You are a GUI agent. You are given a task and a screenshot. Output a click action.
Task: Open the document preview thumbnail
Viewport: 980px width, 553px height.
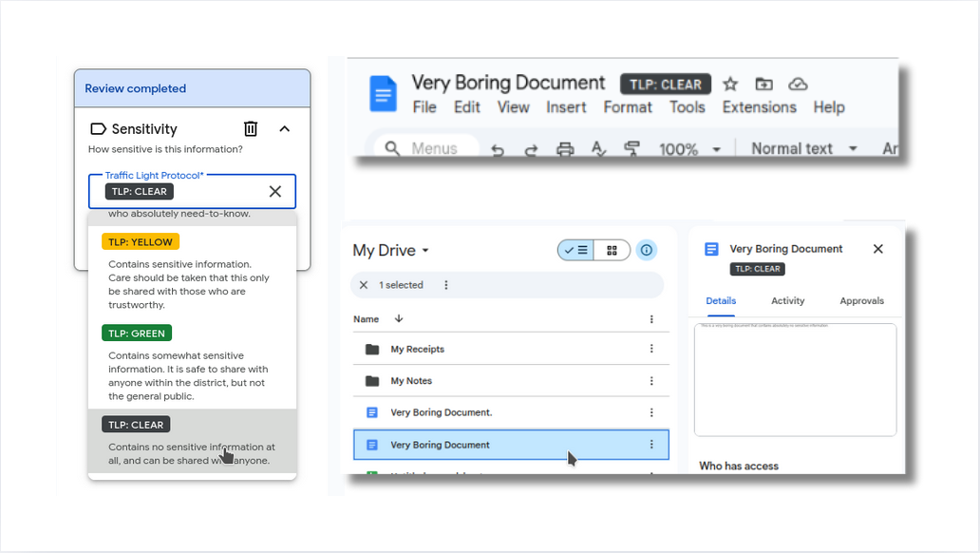(x=795, y=380)
